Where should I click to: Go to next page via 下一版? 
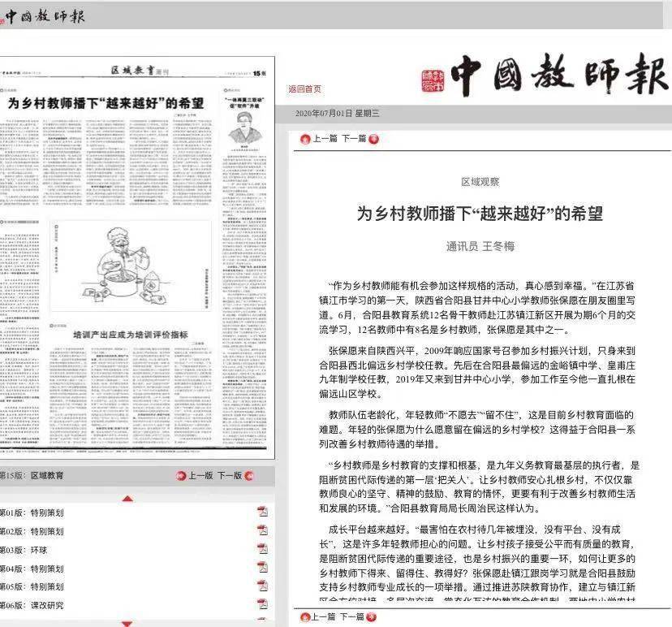coord(230,475)
